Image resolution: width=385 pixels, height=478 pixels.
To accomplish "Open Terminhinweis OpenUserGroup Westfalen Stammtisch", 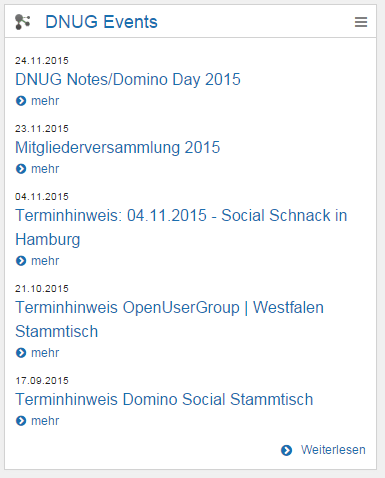I will (x=169, y=319).
